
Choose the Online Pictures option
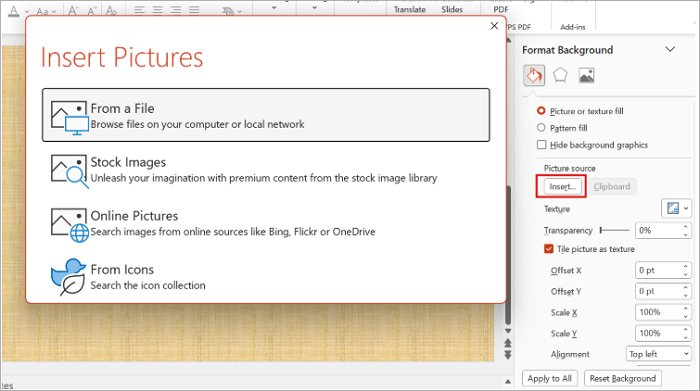pos(266,223)
